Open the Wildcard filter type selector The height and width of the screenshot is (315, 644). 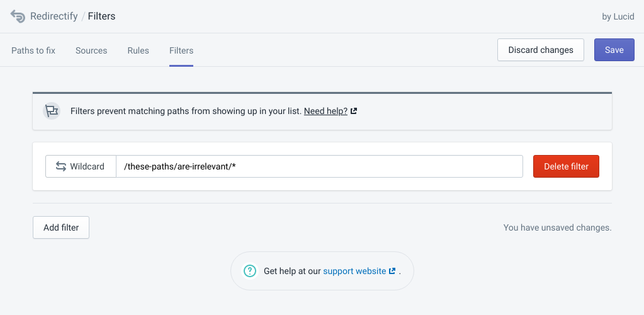(x=81, y=166)
